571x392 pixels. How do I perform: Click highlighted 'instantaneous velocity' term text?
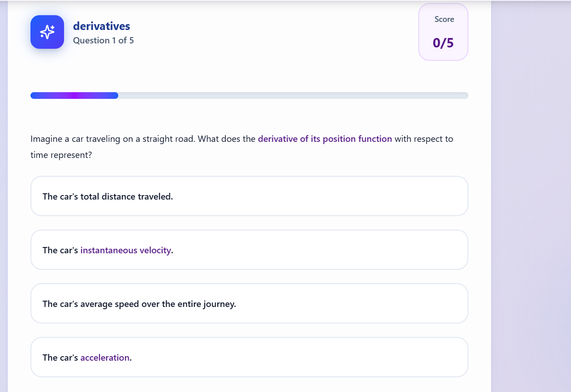coord(125,250)
